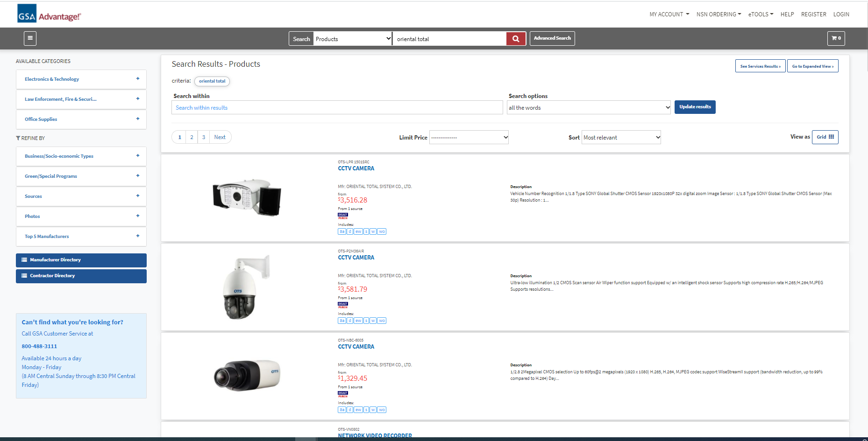Screen dimensions: 868x441
Task: Open the NSN ORDERING menu
Action: click(719, 14)
